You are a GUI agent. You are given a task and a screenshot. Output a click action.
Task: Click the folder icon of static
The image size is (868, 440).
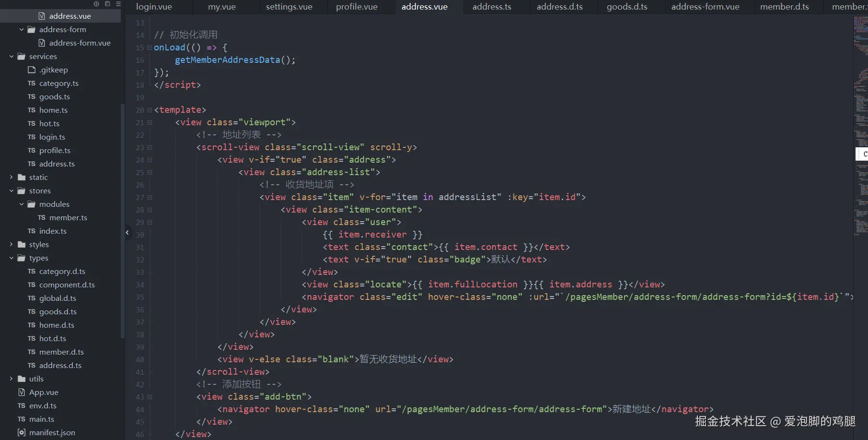[x=22, y=177]
